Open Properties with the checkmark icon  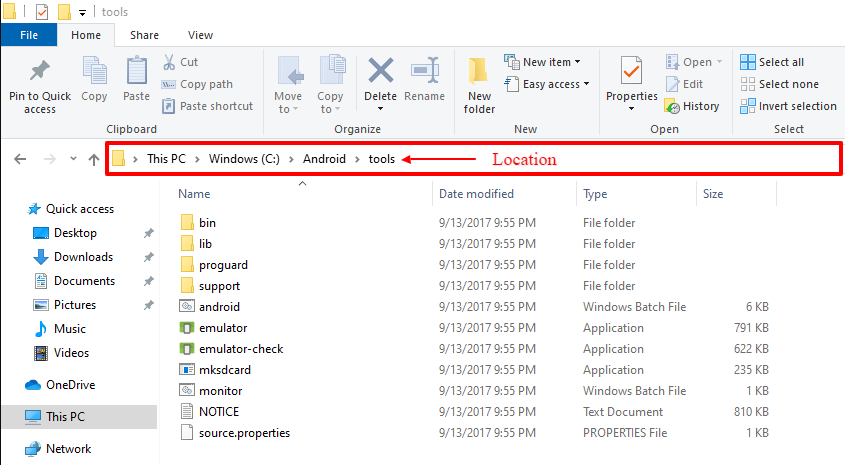pos(631,72)
